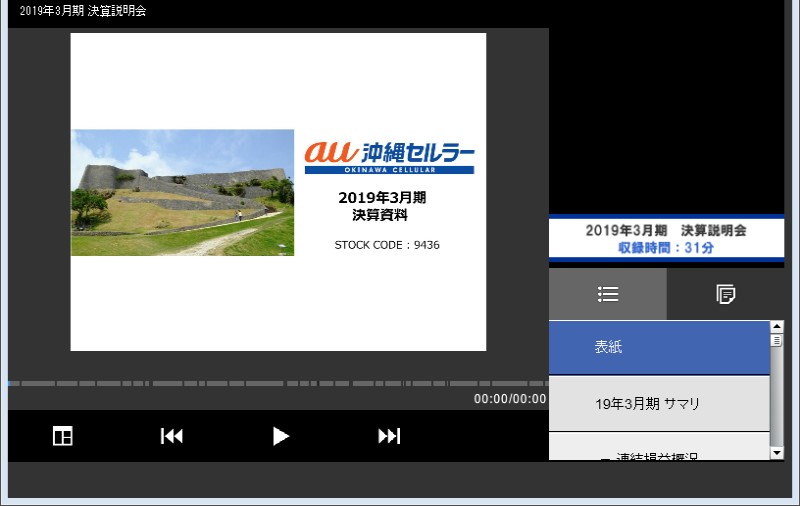Click the STOCK CODE：9436 text on slide
This screenshot has height=506, width=800.
(387, 245)
